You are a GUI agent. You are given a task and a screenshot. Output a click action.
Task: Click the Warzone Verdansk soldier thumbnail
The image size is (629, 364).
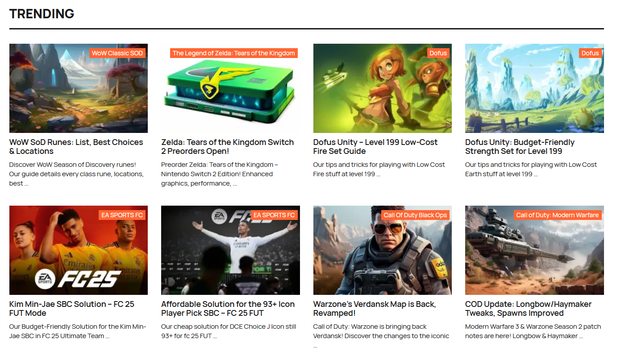coord(383,250)
